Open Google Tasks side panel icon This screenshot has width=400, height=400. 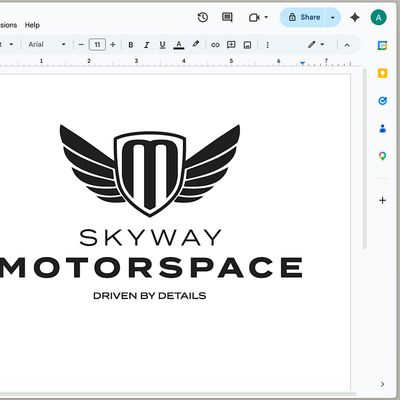pos(382,101)
